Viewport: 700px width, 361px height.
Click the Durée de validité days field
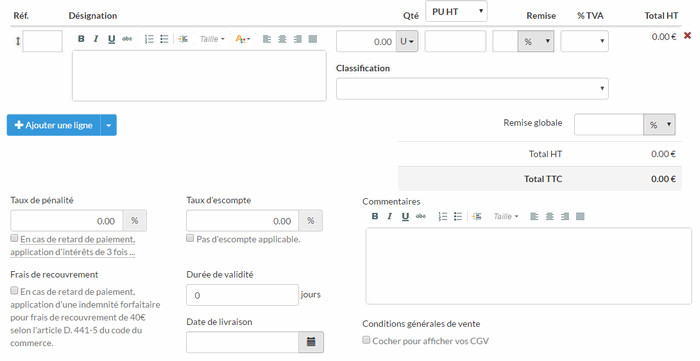pyautogui.click(x=242, y=295)
